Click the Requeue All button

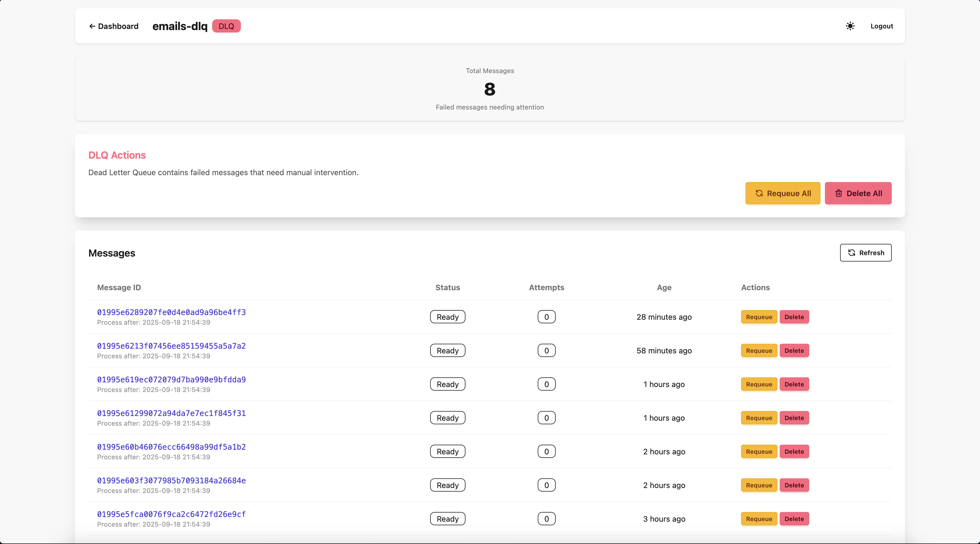point(782,193)
